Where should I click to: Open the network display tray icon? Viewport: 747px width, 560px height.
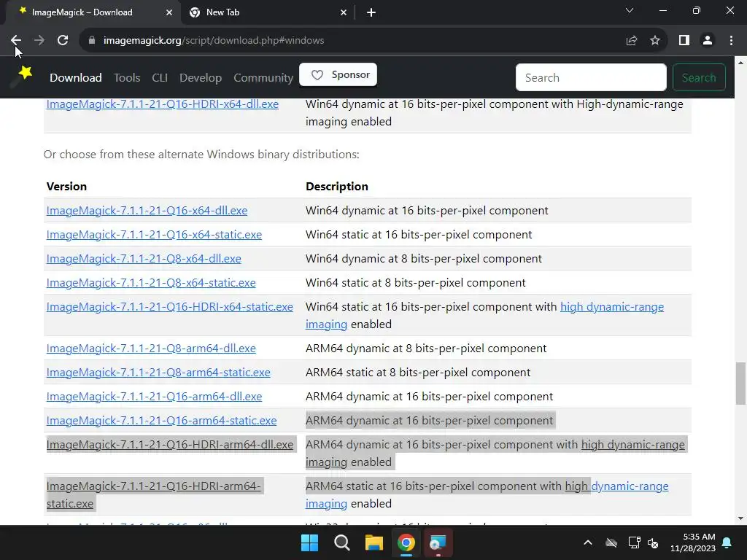pyautogui.click(x=634, y=542)
